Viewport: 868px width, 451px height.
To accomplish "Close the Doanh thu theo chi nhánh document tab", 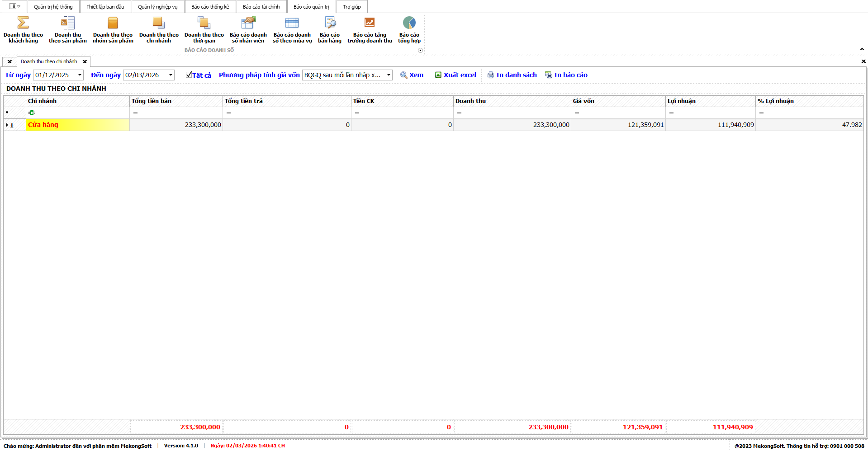I will click(85, 61).
